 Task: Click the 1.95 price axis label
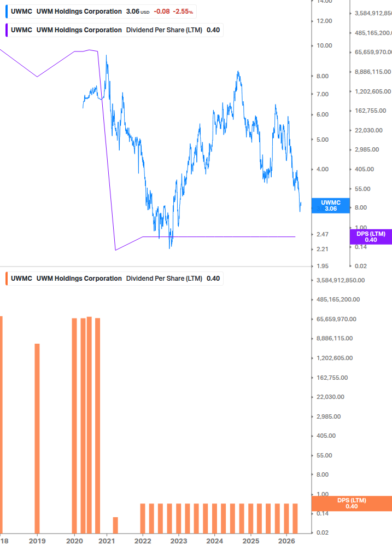tap(323, 266)
